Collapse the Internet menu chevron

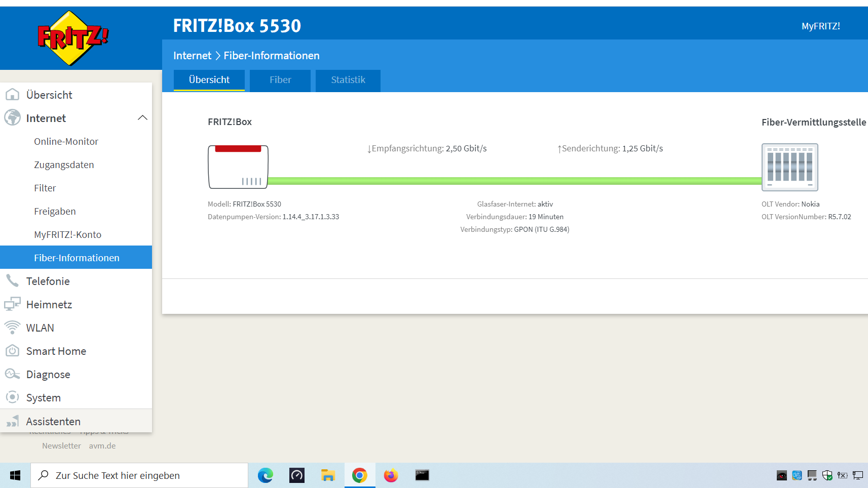pyautogui.click(x=142, y=118)
